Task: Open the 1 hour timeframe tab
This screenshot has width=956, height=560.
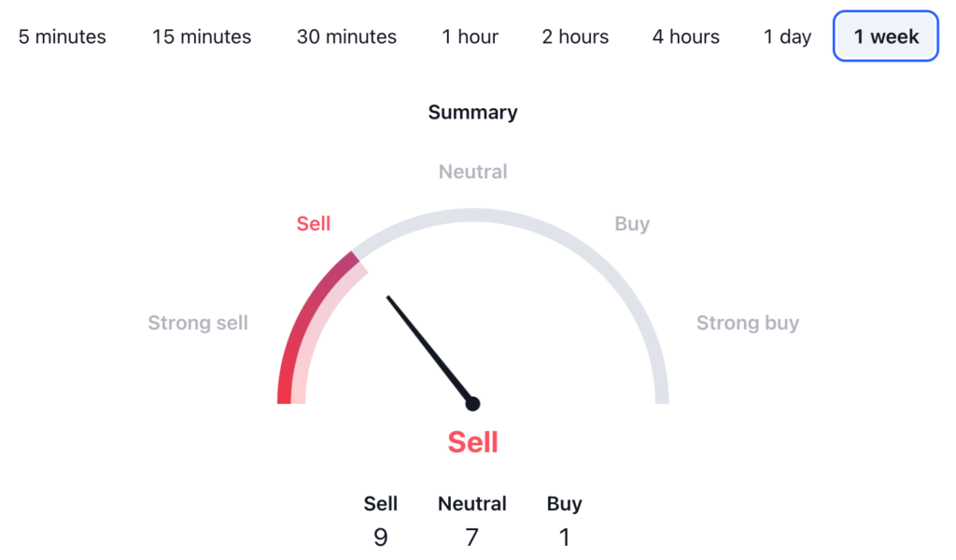Action: click(x=471, y=37)
